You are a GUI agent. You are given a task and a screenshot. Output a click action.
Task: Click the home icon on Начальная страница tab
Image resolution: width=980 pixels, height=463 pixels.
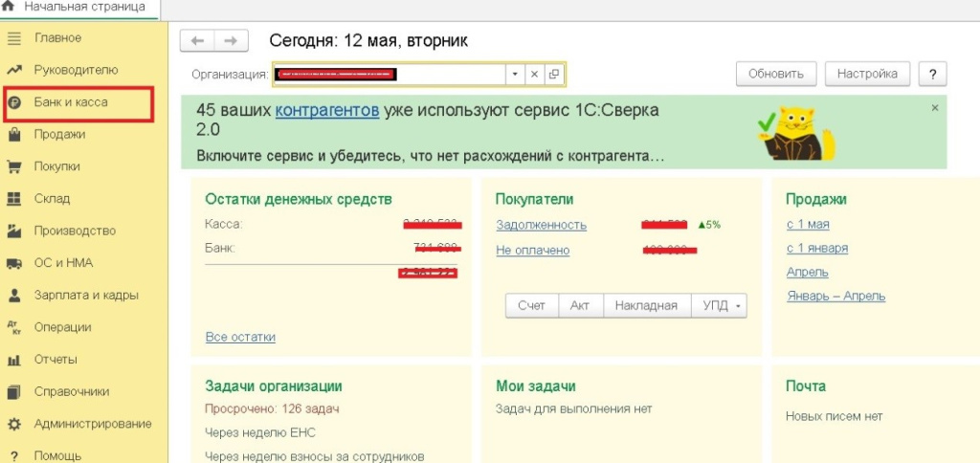(9, 7)
